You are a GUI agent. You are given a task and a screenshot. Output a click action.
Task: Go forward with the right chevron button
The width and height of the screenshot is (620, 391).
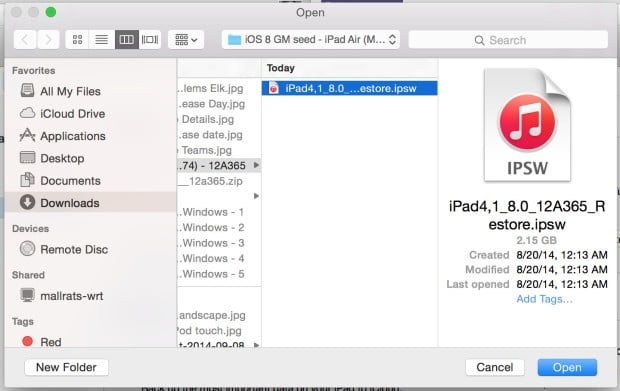click(48, 40)
